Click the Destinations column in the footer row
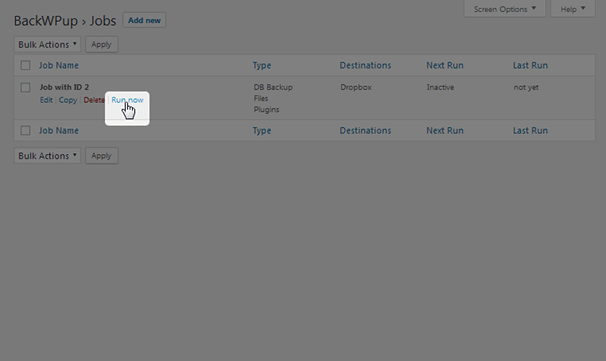This screenshot has width=606, height=361. 365,131
